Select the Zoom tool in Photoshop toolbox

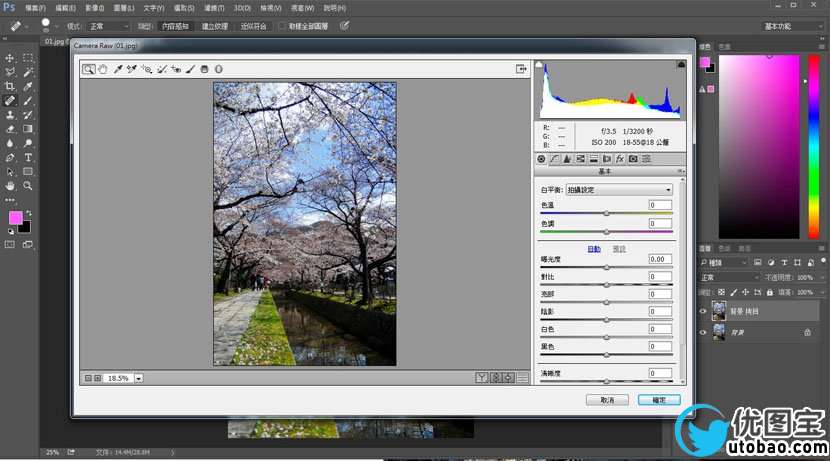(28, 186)
